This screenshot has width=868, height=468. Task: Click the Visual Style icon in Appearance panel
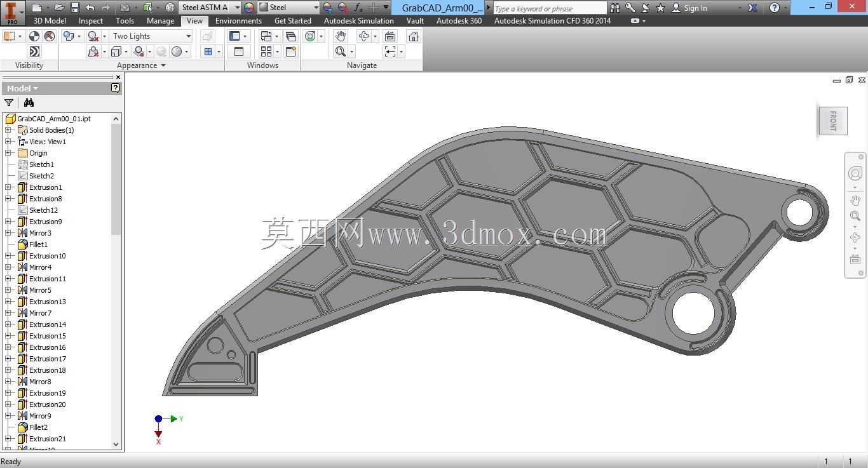(x=69, y=36)
